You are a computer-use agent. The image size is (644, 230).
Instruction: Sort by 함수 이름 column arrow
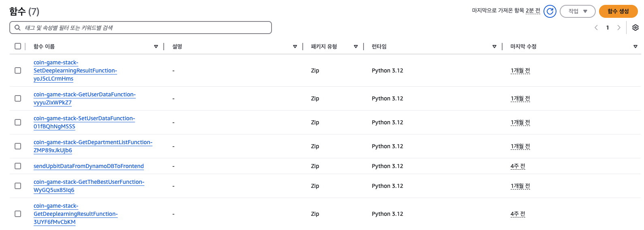coord(156,47)
